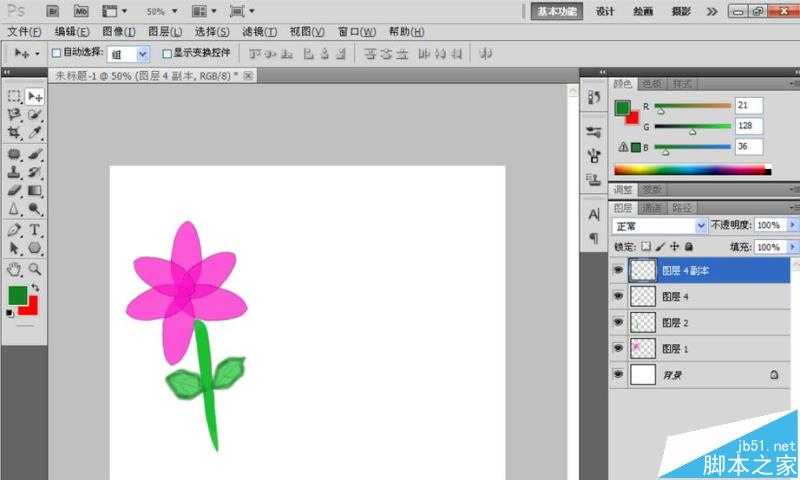The image size is (800, 480).
Task: Select the Crop tool
Action: [14, 132]
